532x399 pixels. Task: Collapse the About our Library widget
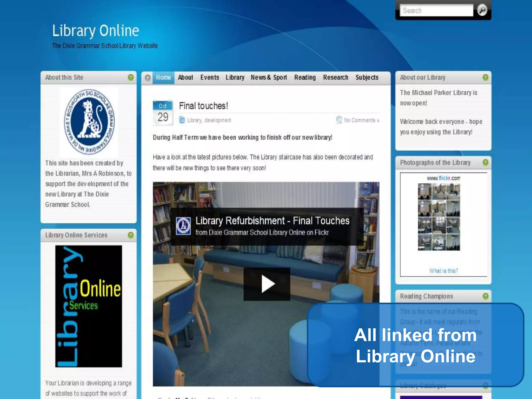486,77
